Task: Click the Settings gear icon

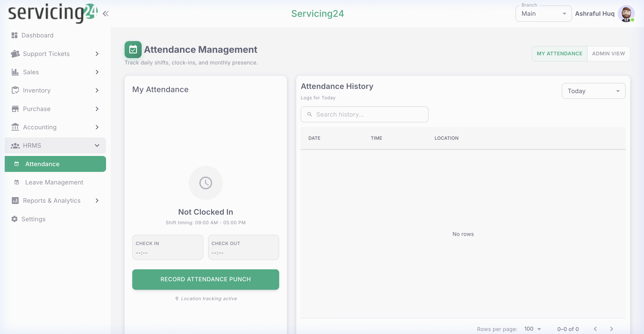Action: click(x=14, y=219)
